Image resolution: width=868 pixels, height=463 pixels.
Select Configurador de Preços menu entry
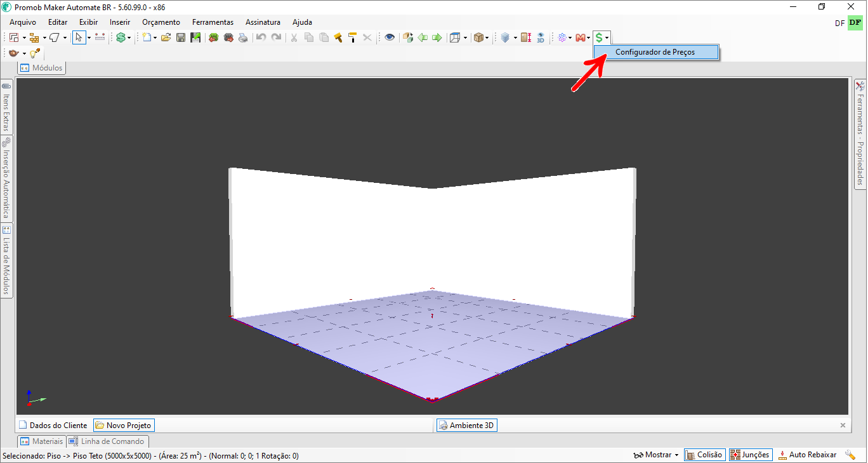pos(655,52)
